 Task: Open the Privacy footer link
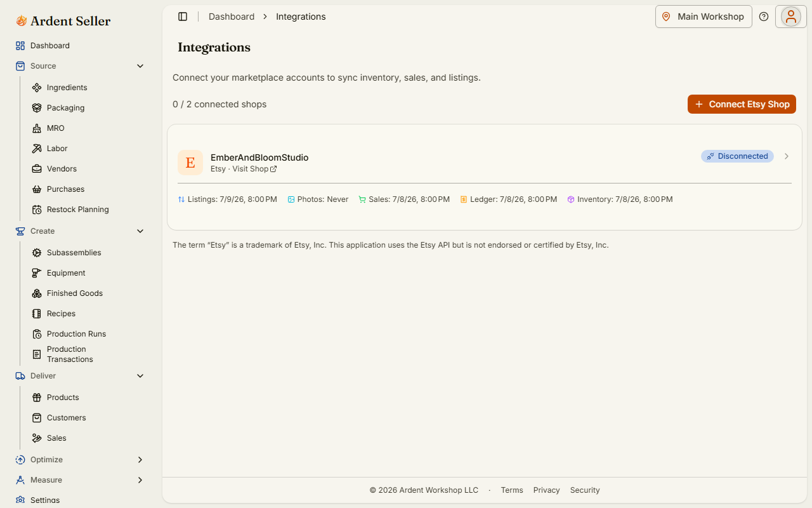coord(547,490)
